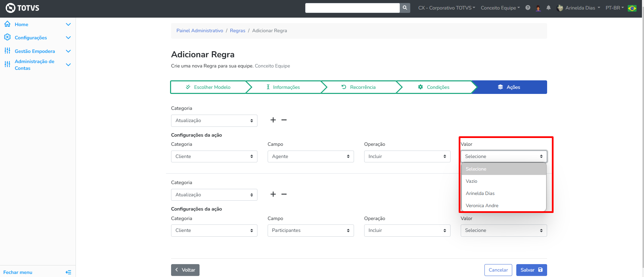Focus the top search input field

pos(352,8)
